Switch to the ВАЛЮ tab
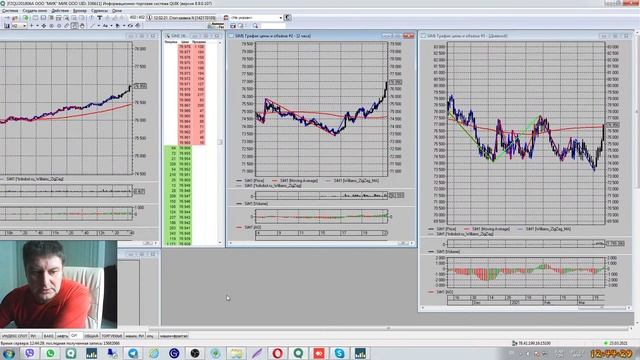The image size is (640, 360). tap(48, 336)
